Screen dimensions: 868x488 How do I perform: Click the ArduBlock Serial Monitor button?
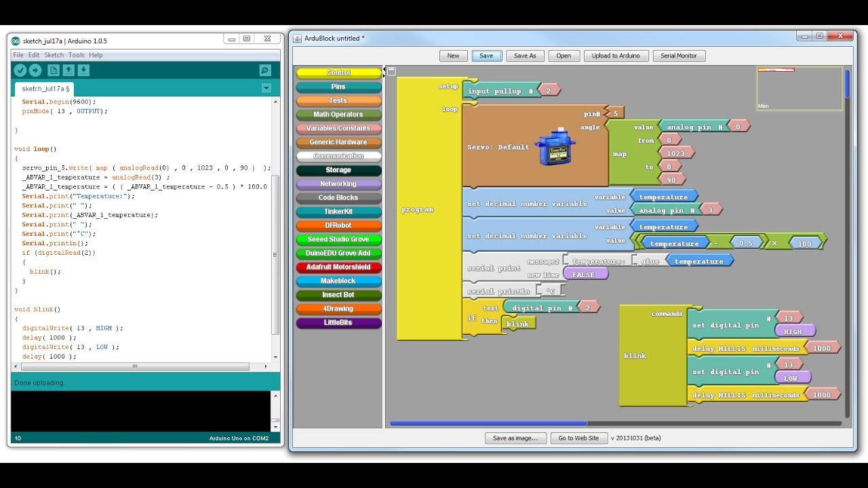click(679, 56)
